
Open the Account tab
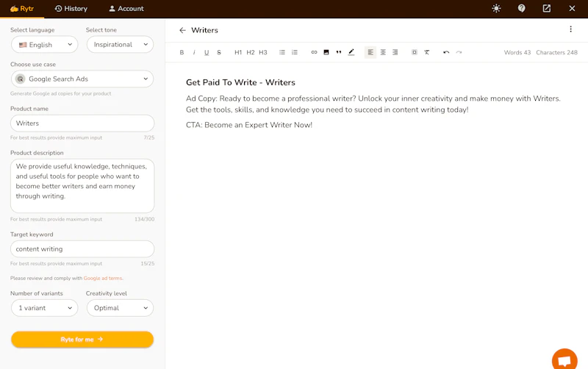[126, 9]
